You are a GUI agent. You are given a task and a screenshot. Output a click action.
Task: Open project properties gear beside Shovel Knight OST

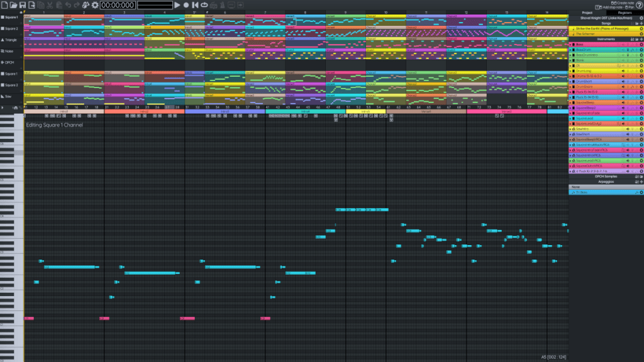(x=641, y=18)
